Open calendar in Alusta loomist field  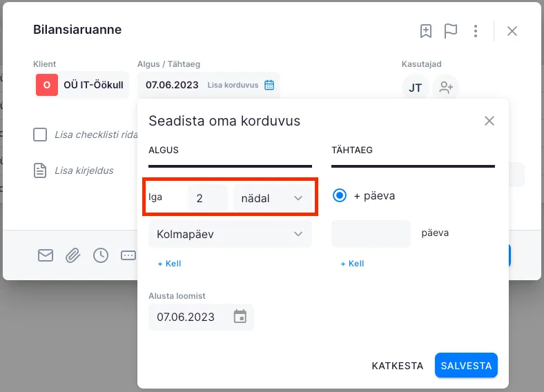pos(240,317)
